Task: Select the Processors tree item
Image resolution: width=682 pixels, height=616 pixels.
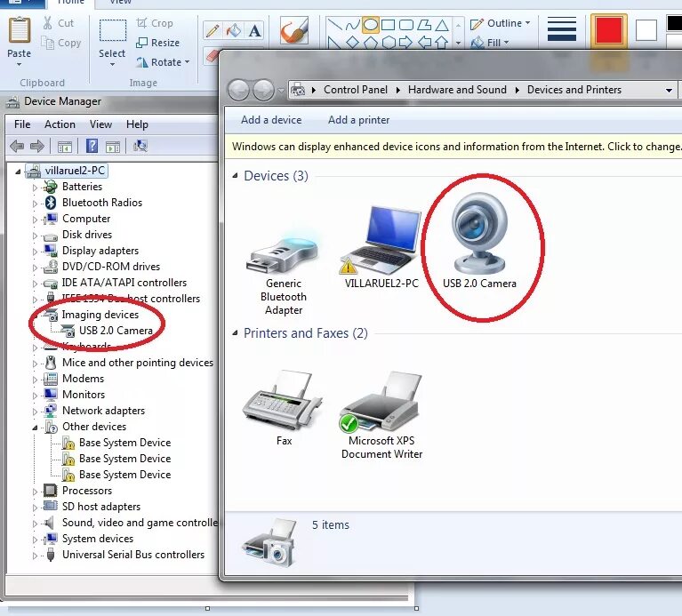Action: click(87, 491)
